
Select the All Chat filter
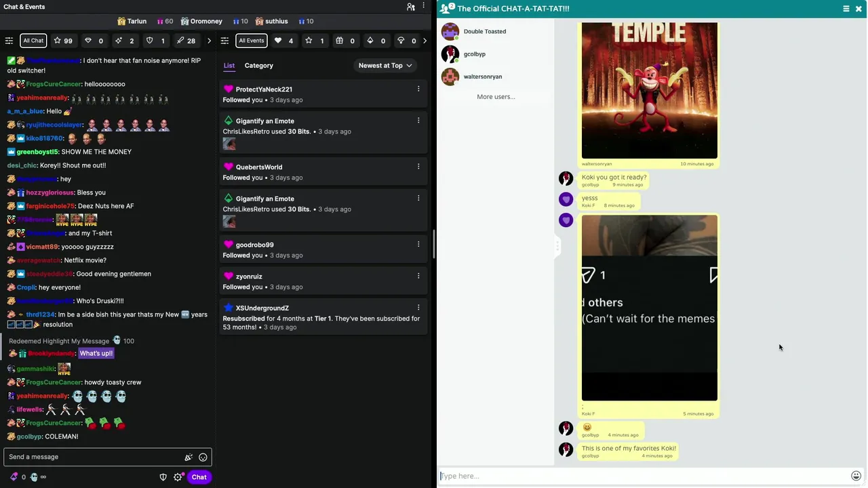coord(33,41)
